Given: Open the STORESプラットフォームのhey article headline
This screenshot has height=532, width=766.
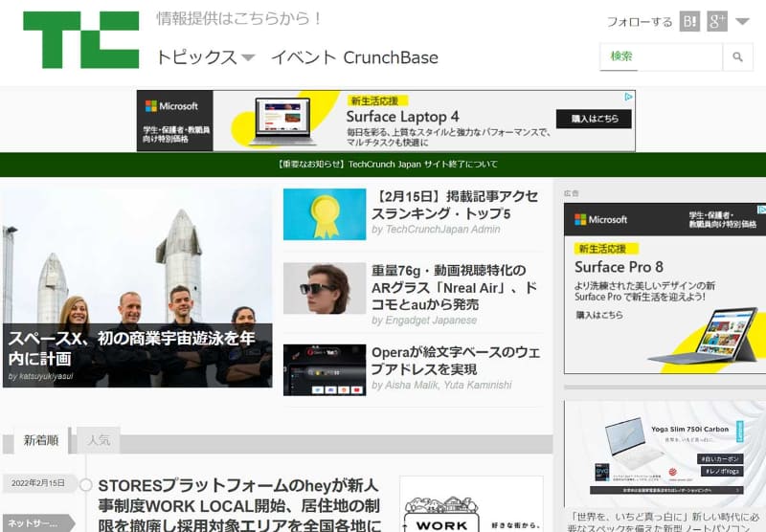Looking at the screenshot, I should click(x=239, y=504).
